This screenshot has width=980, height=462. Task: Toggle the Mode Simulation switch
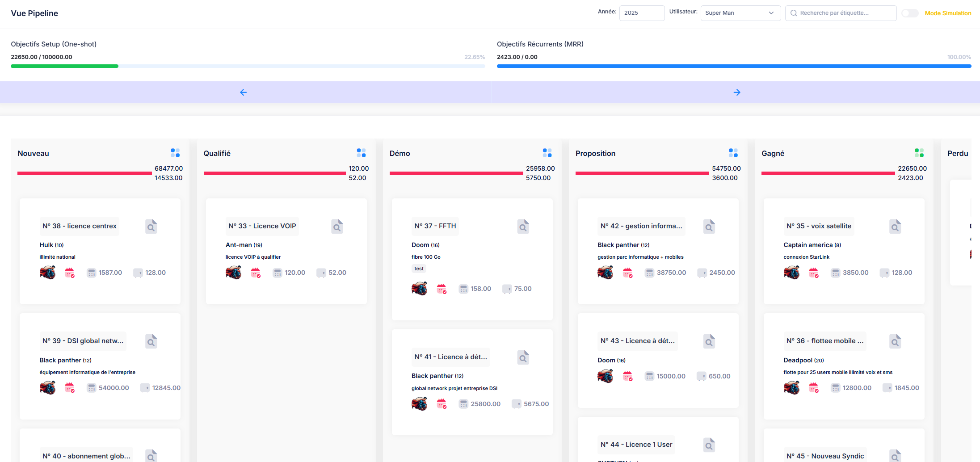pos(909,13)
